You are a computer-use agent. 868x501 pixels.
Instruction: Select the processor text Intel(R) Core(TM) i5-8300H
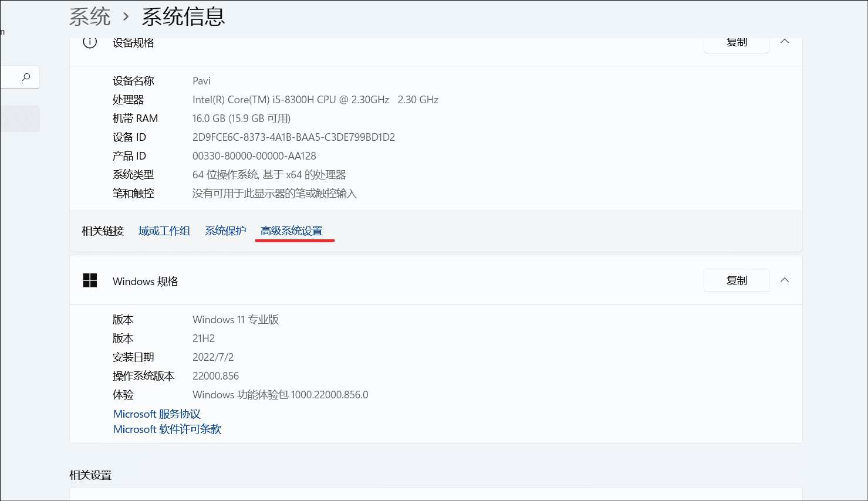[254, 100]
